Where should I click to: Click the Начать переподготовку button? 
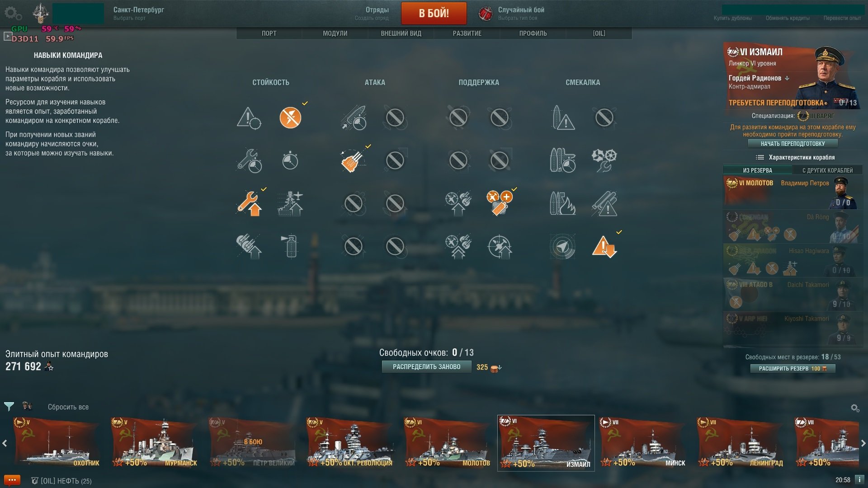pyautogui.click(x=793, y=144)
